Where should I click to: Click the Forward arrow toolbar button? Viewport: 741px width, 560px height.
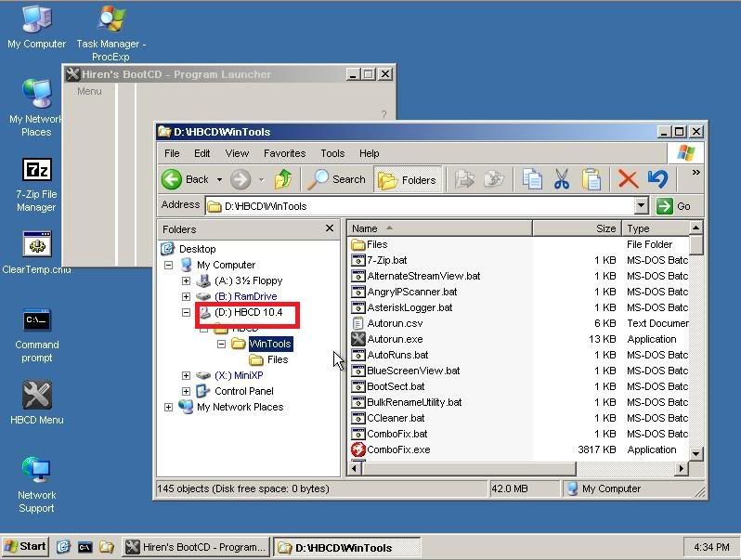click(x=240, y=179)
